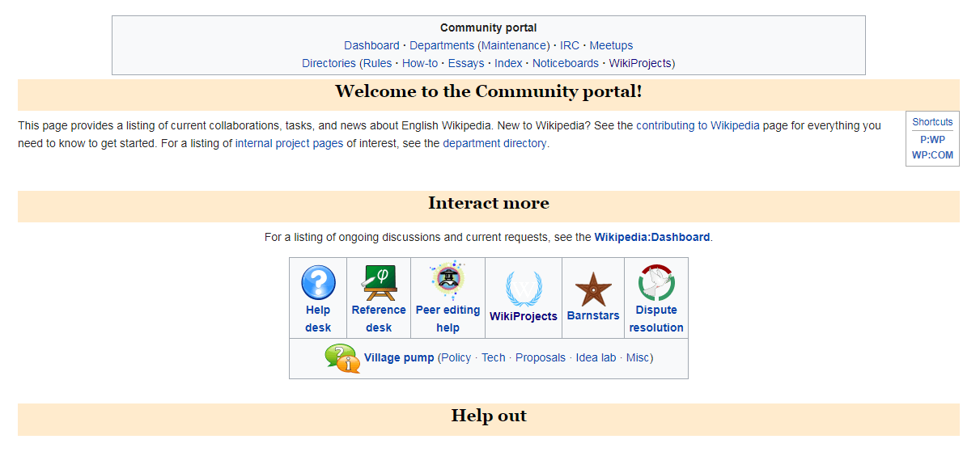The height and width of the screenshot is (452, 980).
Task: Go to the Departments link
Action: point(442,45)
